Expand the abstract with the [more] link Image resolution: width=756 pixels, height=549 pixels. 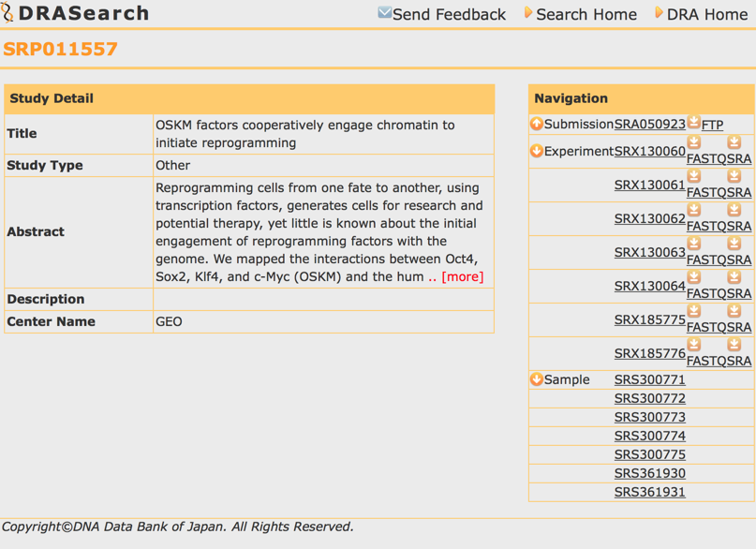coord(463,276)
